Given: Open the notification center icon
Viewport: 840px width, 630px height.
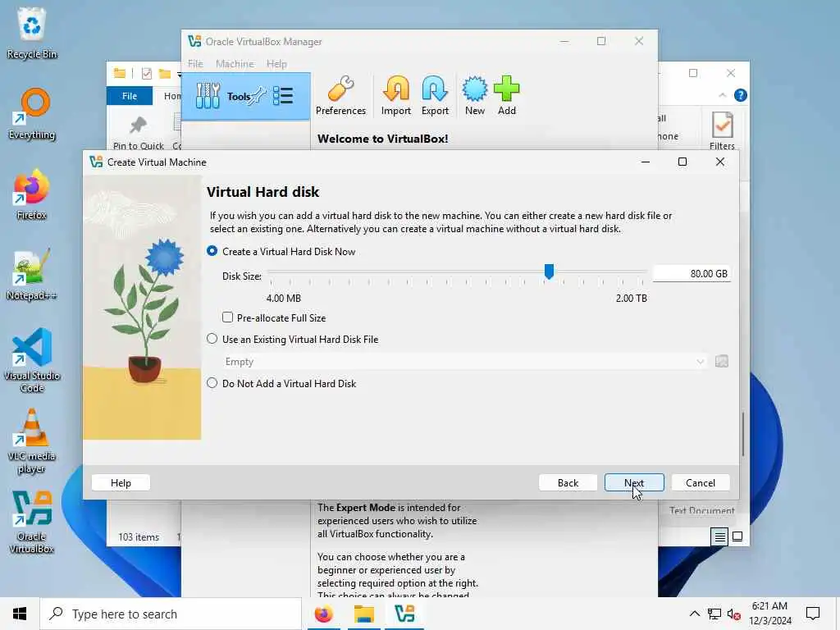Looking at the screenshot, I should pos(813,614).
